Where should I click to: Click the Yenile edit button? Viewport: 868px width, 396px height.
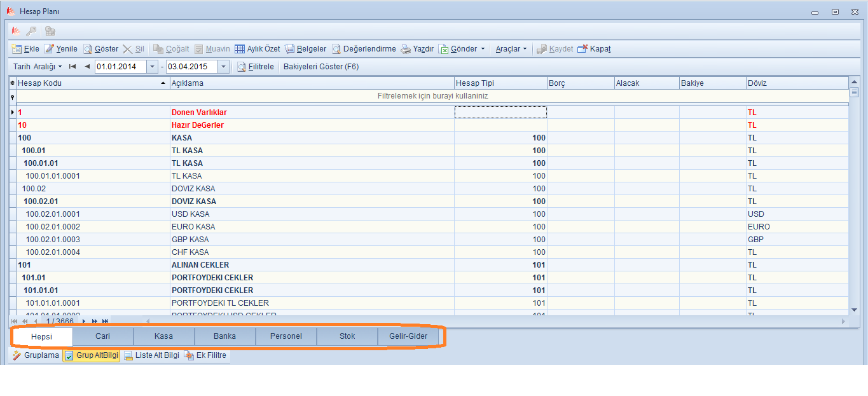61,49
